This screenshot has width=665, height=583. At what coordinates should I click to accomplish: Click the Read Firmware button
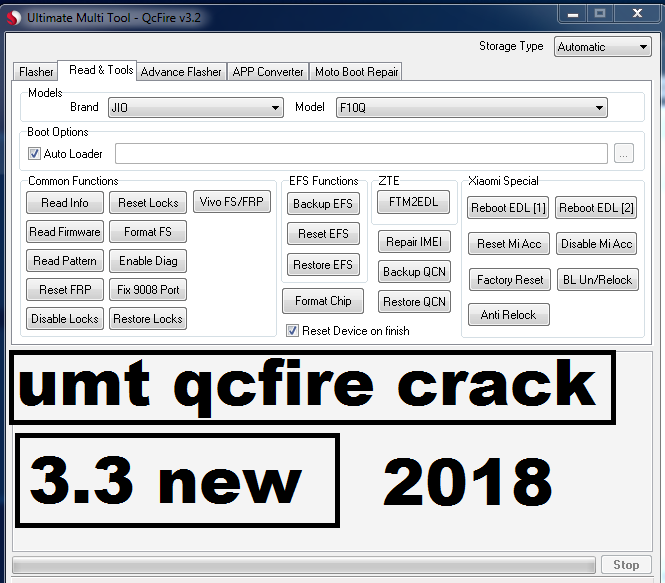tap(64, 232)
